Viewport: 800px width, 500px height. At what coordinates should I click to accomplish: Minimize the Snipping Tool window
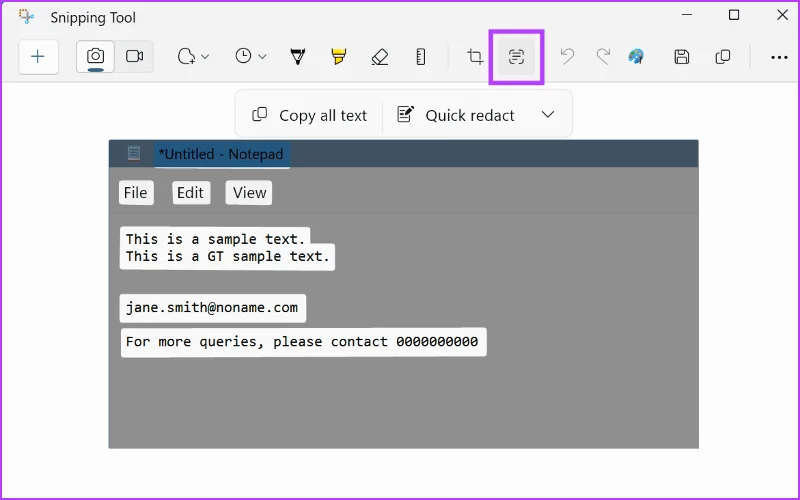coord(687,15)
